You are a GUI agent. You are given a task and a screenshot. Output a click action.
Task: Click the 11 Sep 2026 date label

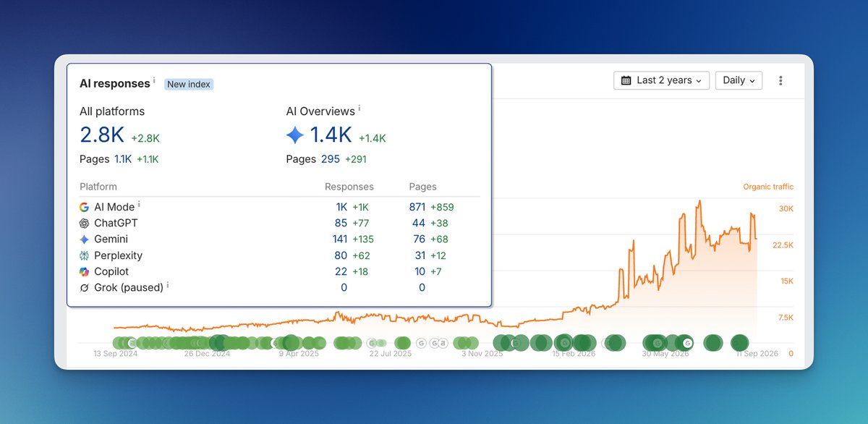click(757, 354)
